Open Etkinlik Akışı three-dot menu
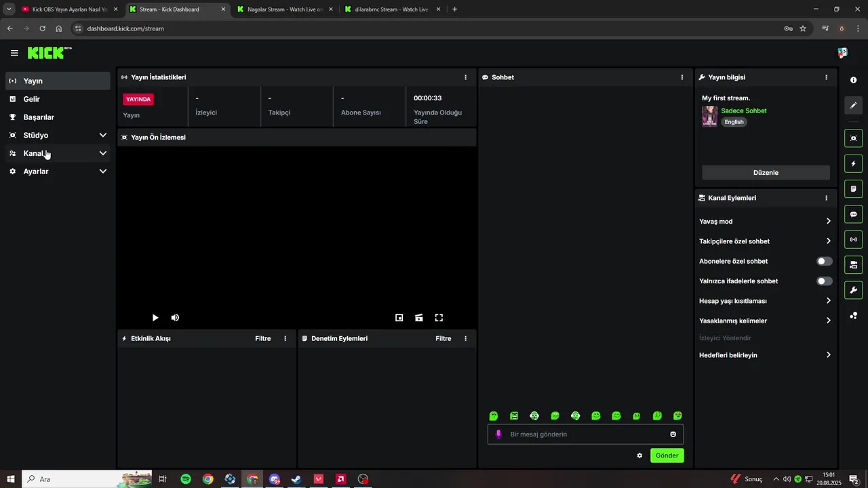The image size is (868, 488). coord(285,338)
